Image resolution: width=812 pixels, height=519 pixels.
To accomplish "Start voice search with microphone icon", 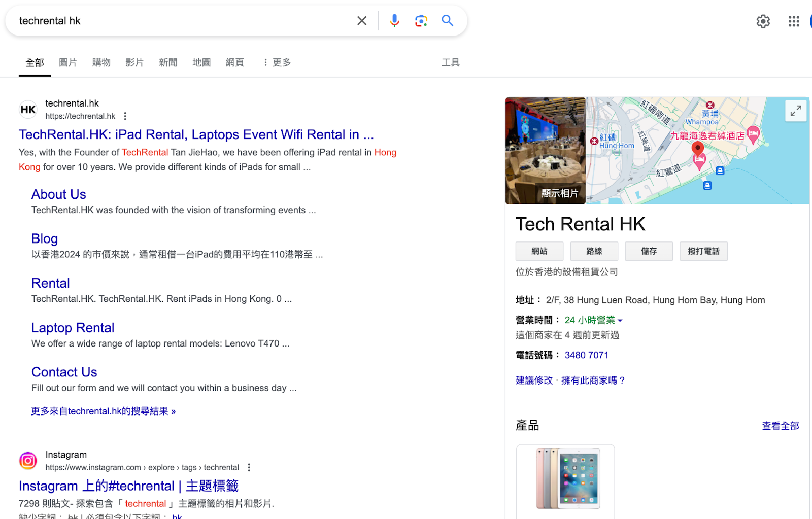I will 394,21.
